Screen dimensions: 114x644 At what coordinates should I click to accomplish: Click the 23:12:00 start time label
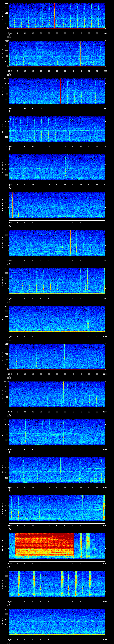click(x=9, y=450)
